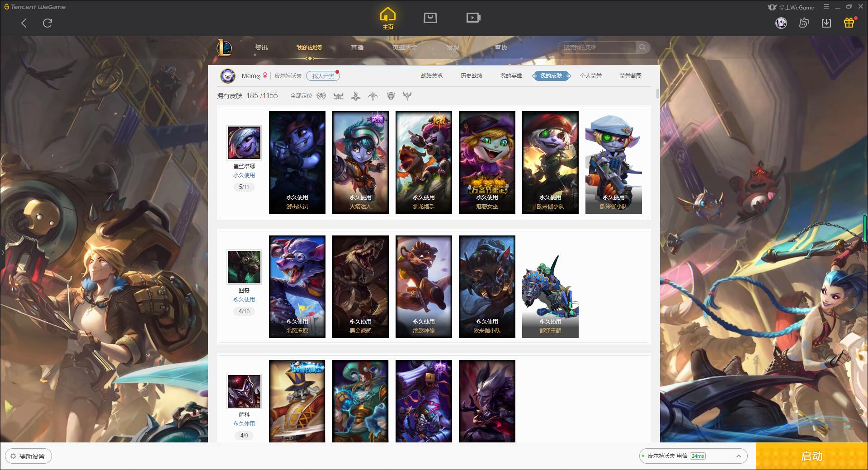Viewport: 868px width, 470px height.
Task: Open the 黑金诱惑 skin card
Action: (360, 287)
